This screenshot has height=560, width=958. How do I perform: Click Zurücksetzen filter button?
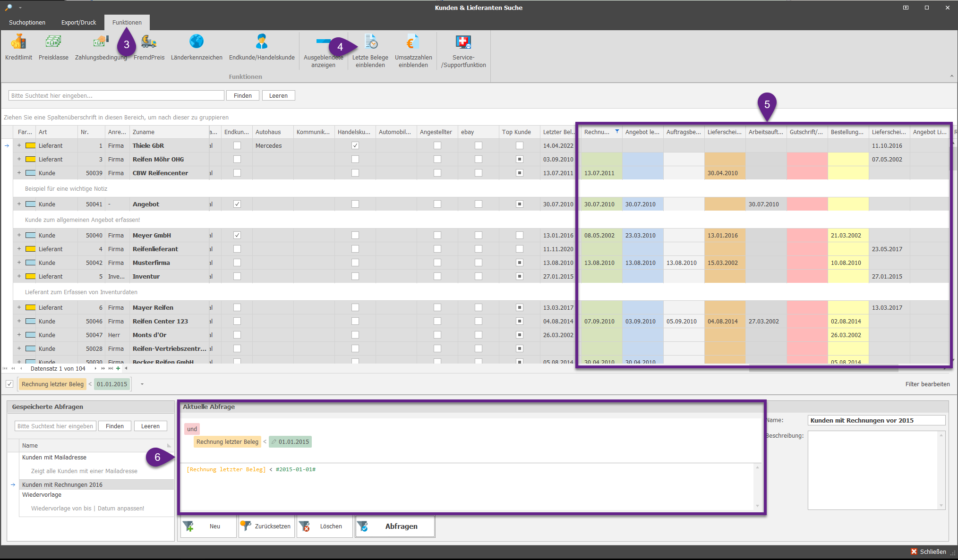[266, 526]
